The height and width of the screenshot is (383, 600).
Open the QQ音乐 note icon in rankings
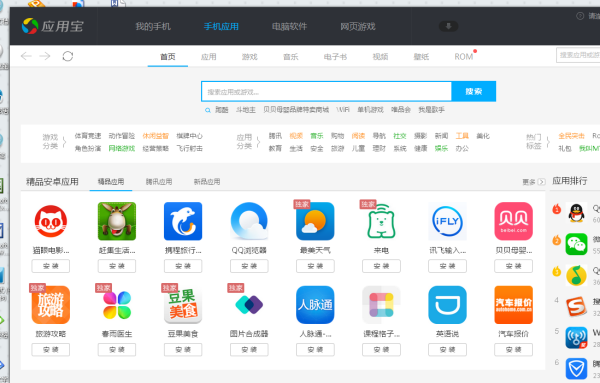point(576,275)
